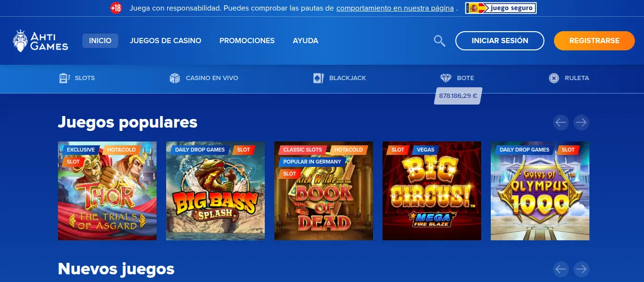
Task: Select the Slots machine icon
Action: tap(64, 78)
